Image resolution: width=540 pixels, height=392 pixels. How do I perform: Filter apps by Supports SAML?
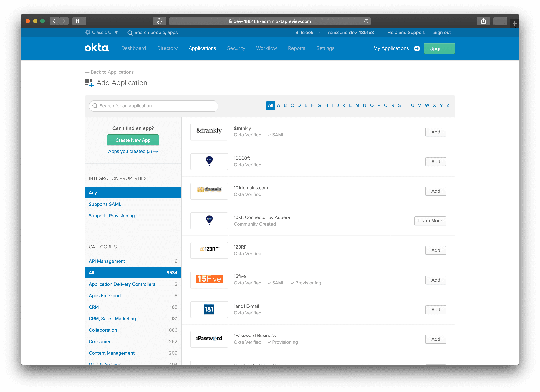coord(105,204)
